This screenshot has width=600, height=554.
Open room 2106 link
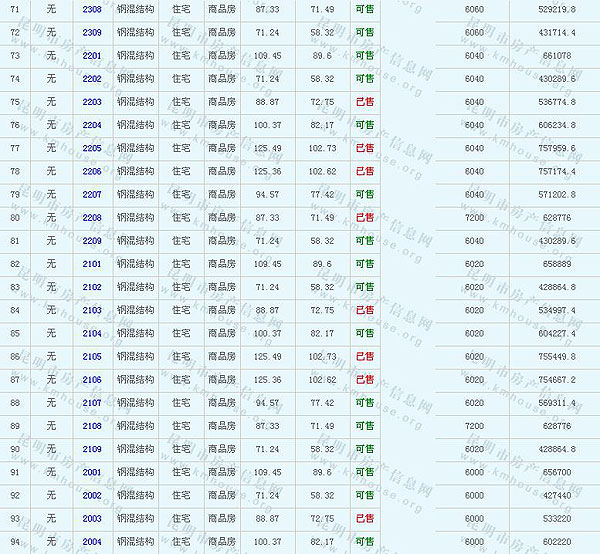92,379
